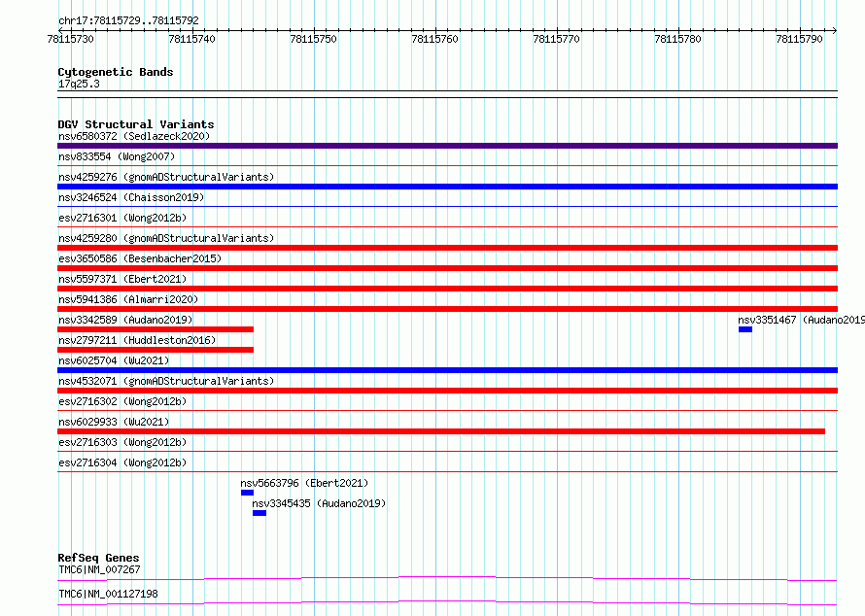Click TMC6|NM_001127198 gene label

pyautogui.click(x=108, y=594)
